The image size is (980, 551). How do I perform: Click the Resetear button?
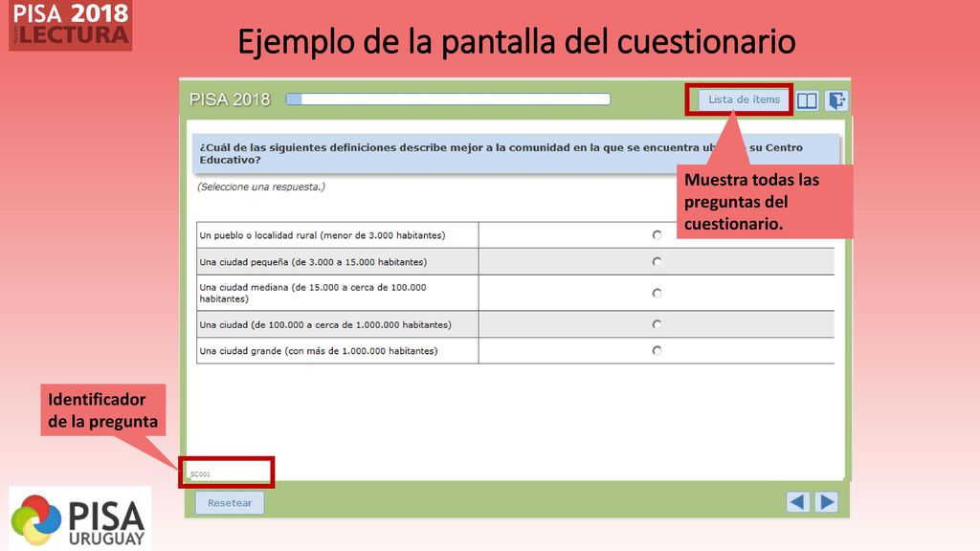coord(230,503)
